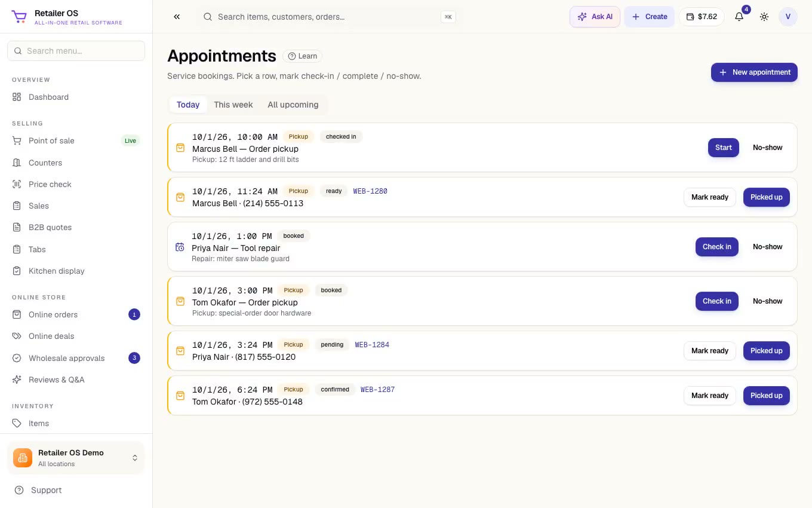Click the Items tag icon
The height and width of the screenshot is (508, 812).
click(17, 423)
